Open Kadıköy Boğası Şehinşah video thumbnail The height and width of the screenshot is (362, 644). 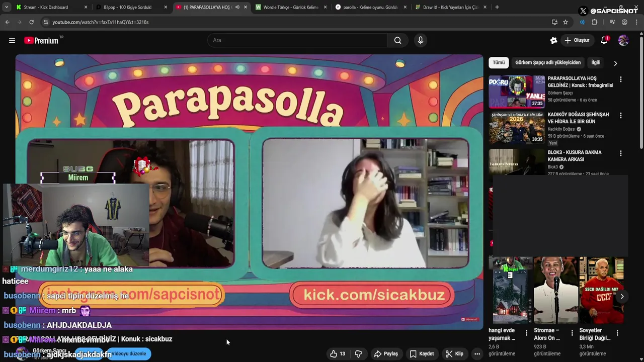[517, 128]
